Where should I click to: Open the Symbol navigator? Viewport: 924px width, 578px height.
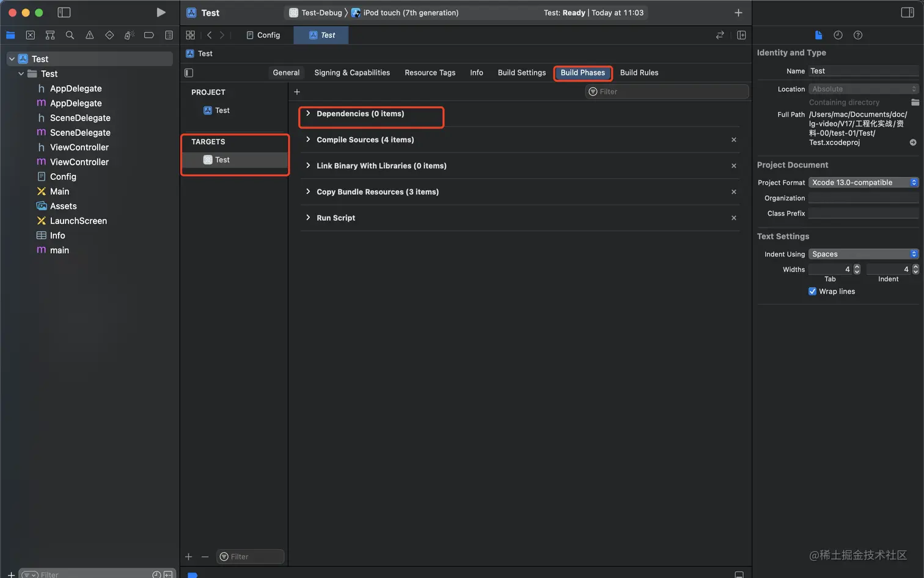click(x=50, y=35)
